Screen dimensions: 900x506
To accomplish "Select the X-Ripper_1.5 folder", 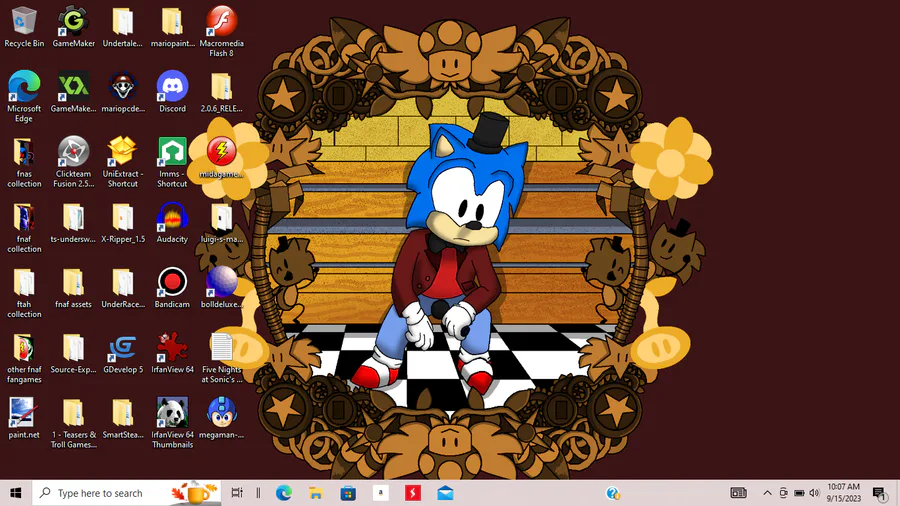I will click(x=123, y=223).
